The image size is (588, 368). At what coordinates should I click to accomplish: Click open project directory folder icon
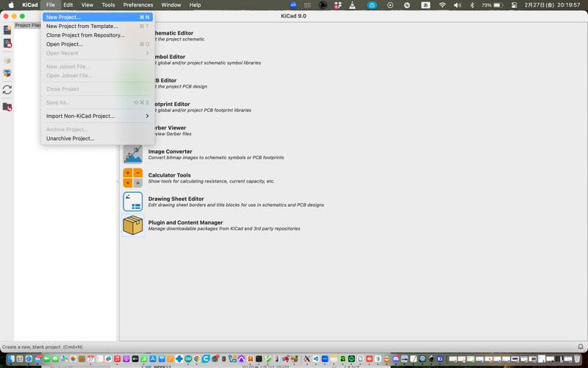pos(7,107)
